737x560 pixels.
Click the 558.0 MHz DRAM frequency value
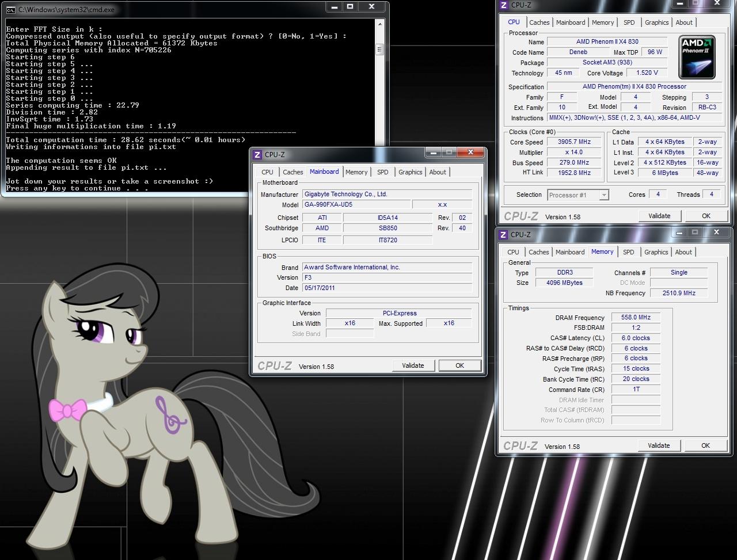(x=636, y=317)
